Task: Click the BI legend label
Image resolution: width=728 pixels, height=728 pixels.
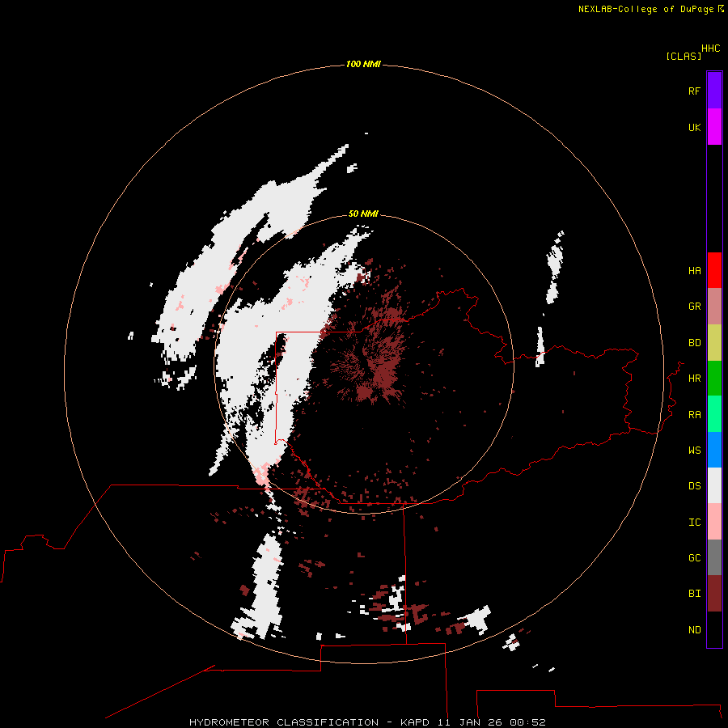Action: click(694, 594)
